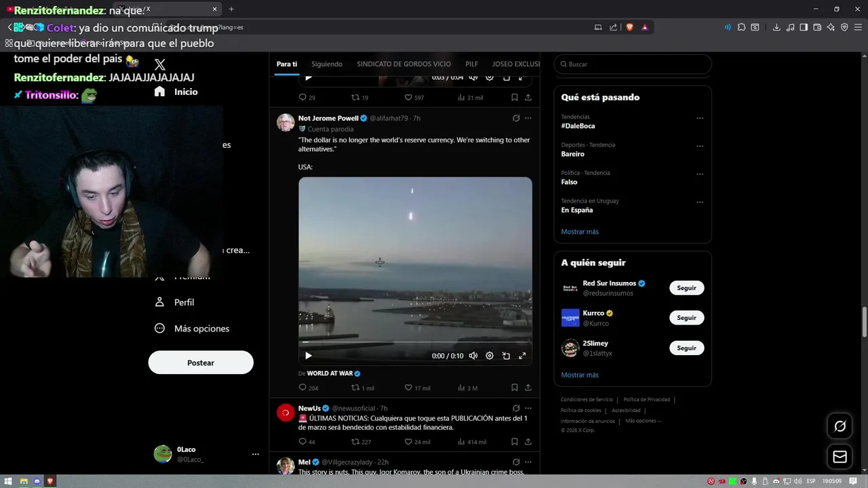868x488 pixels.
Task: Follow Kurrco
Action: pyautogui.click(x=686, y=318)
